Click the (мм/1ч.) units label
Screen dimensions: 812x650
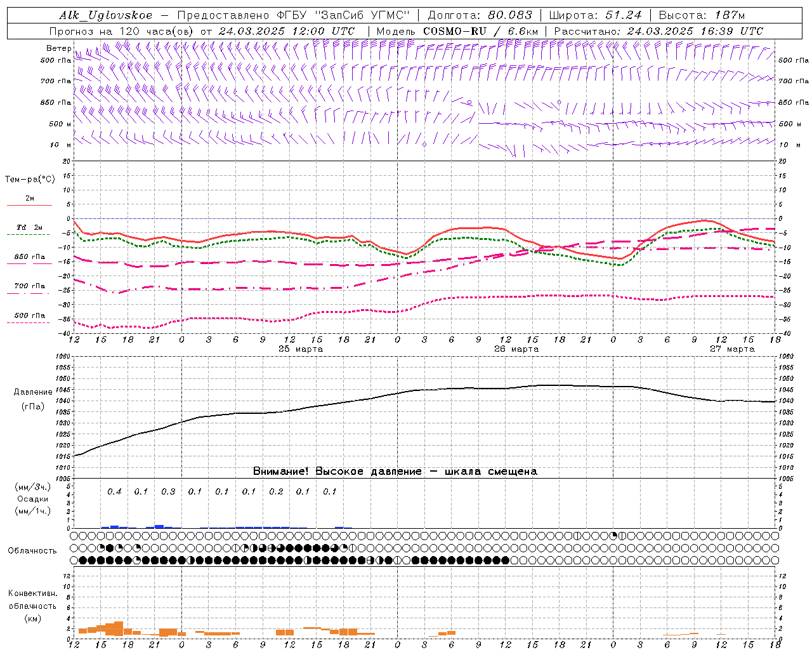point(33,511)
